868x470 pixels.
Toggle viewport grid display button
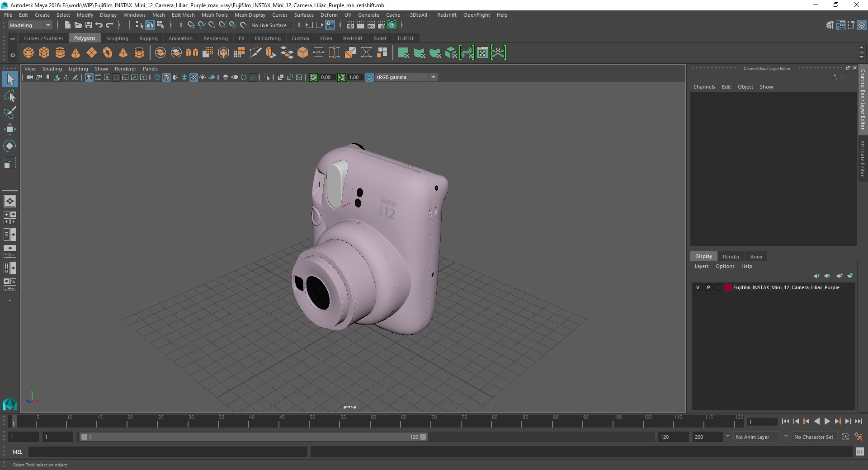click(89, 77)
